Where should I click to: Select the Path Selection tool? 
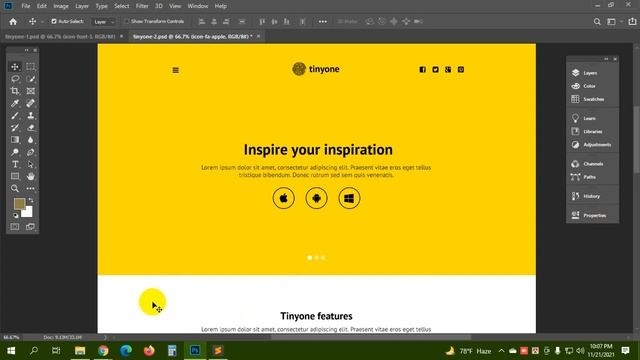[31, 164]
